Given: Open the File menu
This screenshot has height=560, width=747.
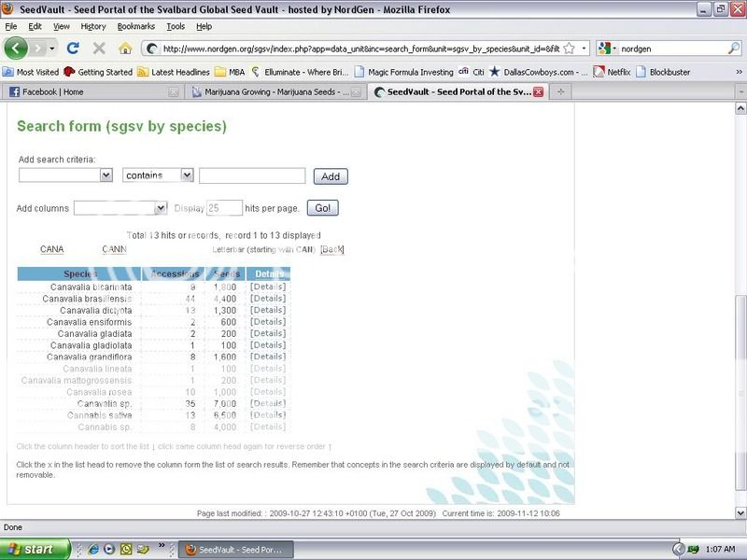Looking at the screenshot, I should point(11,26).
